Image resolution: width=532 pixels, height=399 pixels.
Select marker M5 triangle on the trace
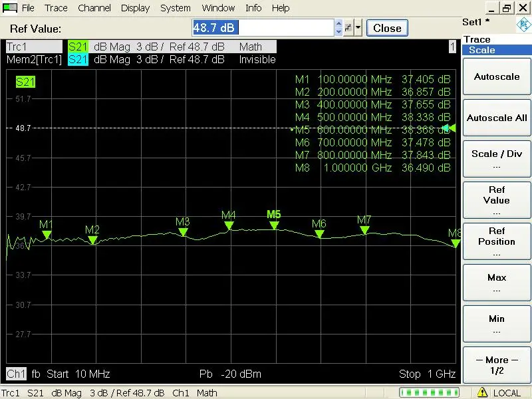coord(274,225)
